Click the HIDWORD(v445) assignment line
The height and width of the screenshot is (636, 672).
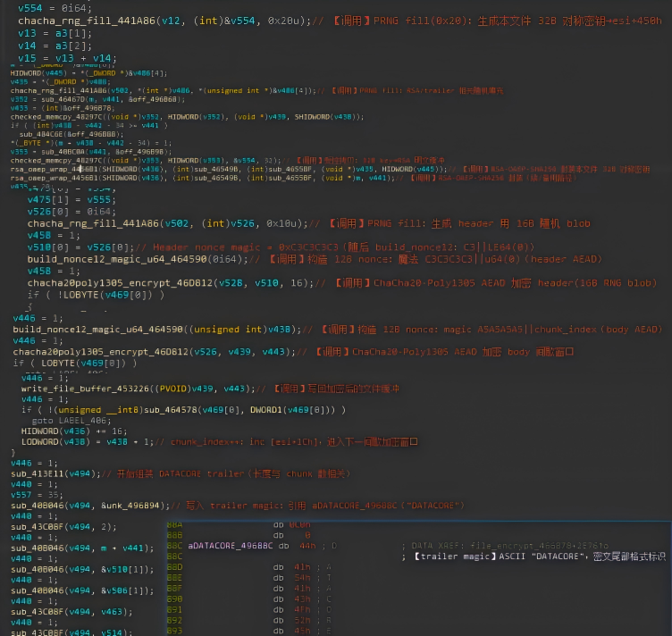(x=88, y=73)
